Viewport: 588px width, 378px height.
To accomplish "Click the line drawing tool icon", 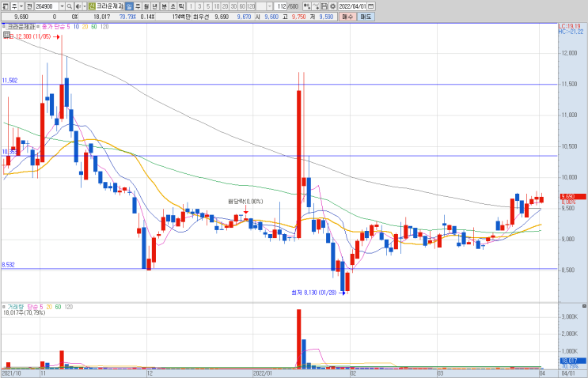I will coord(316,6).
